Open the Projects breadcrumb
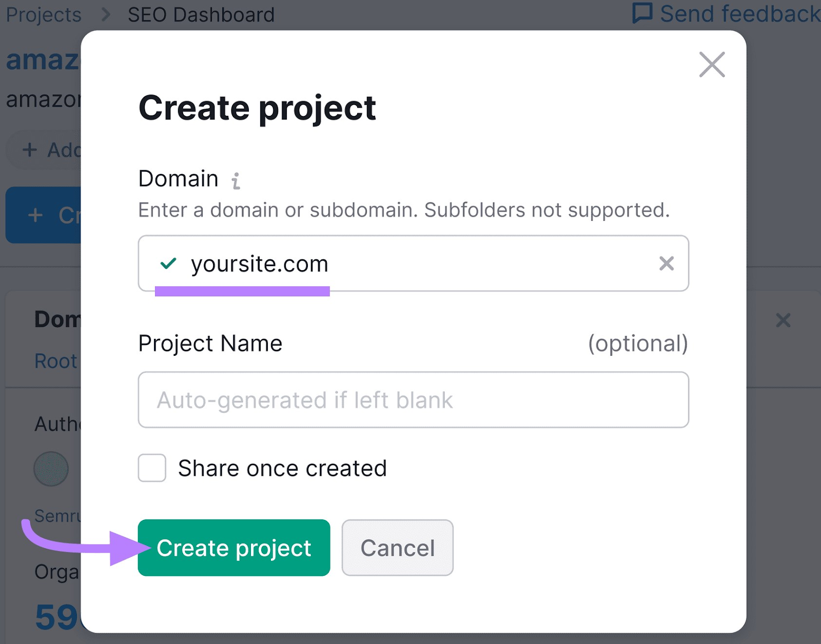 coord(43,14)
